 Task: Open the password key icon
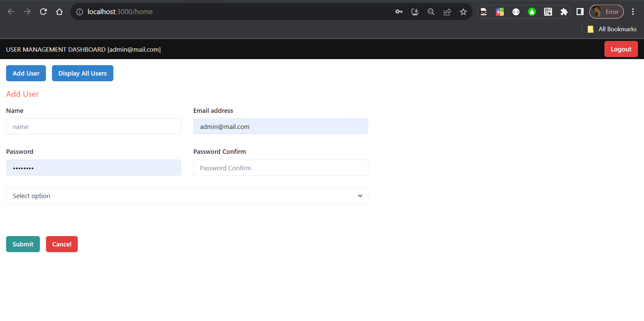point(399,11)
